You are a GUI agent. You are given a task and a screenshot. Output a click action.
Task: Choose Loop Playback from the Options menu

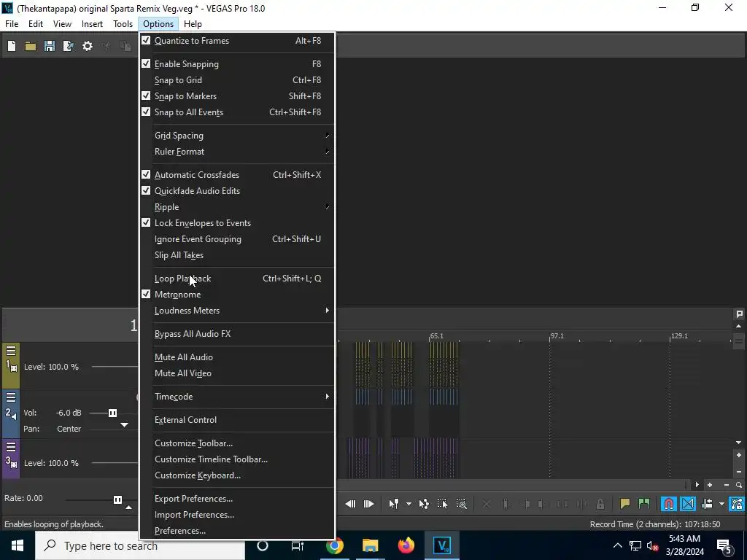[238, 279]
